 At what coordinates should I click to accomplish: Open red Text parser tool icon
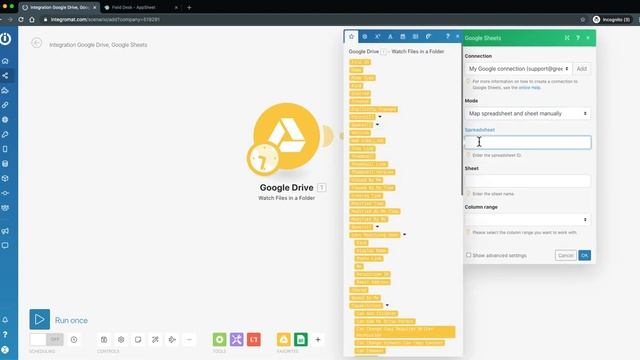(x=254, y=340)
